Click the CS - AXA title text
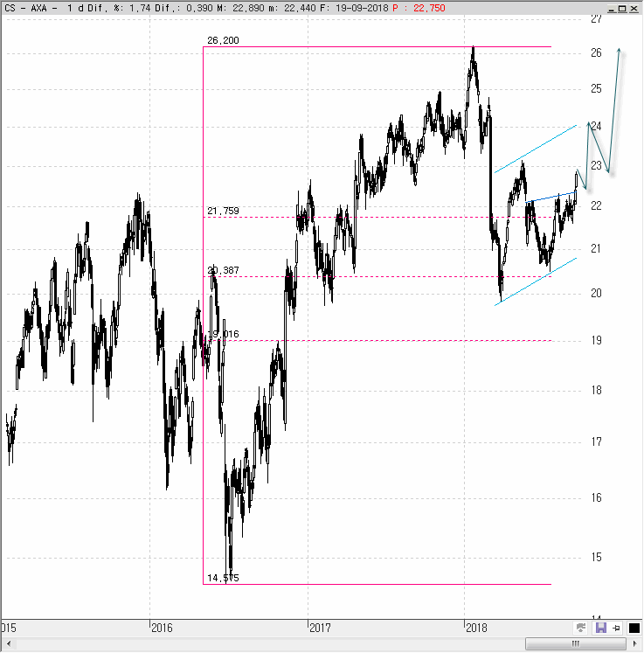Screen dimensions: 644x653 click(26, 8)
